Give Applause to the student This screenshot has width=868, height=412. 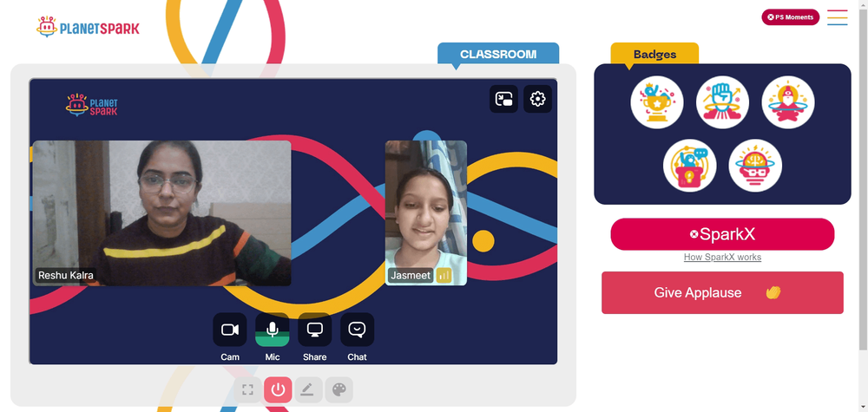(722, 292)
